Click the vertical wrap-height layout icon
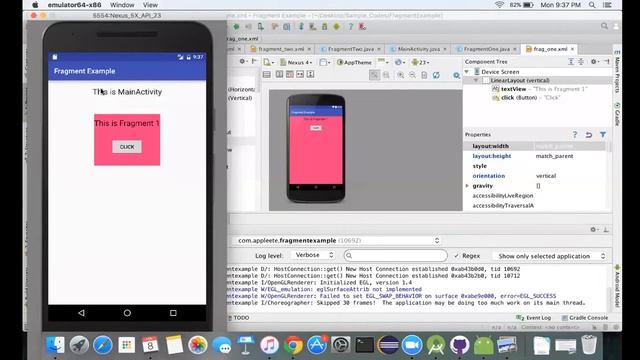The width and height of the screenshot is (640, 360). (311, 74)
